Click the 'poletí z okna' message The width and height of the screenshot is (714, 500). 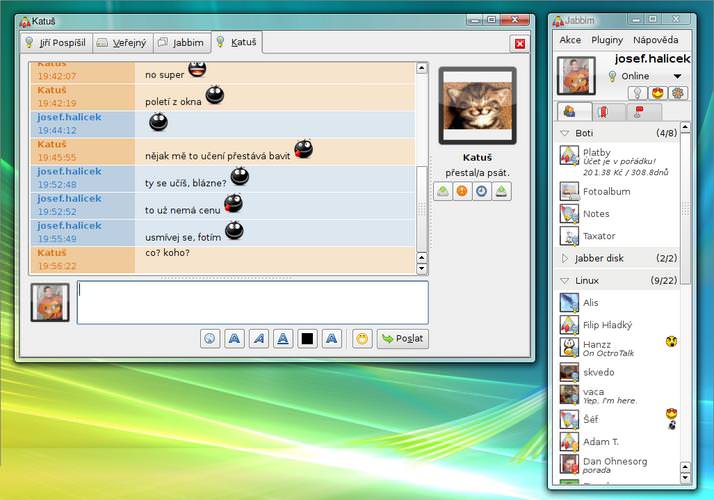[173, 102]
